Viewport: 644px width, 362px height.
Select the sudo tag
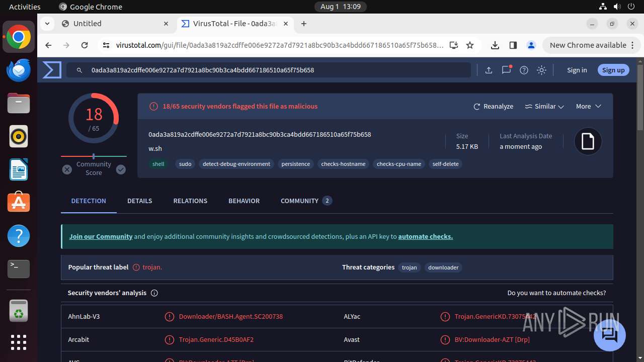pos(185,164)
